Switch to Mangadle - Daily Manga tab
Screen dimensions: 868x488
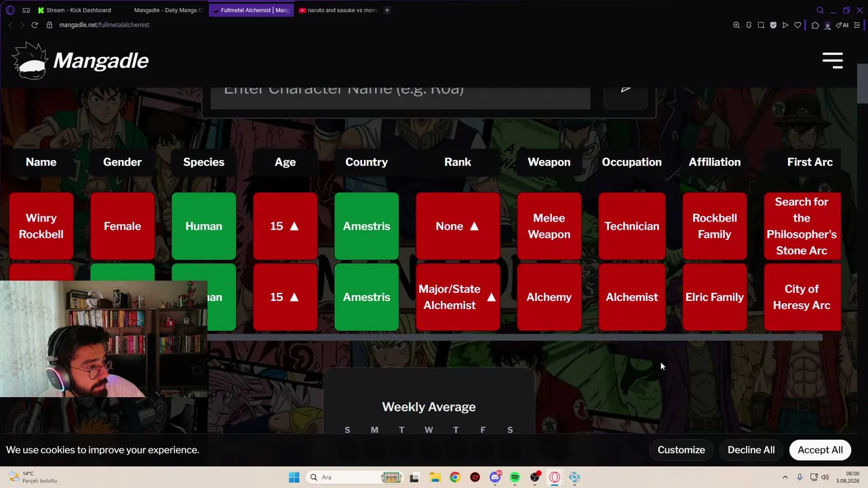[x=168, y=10]
